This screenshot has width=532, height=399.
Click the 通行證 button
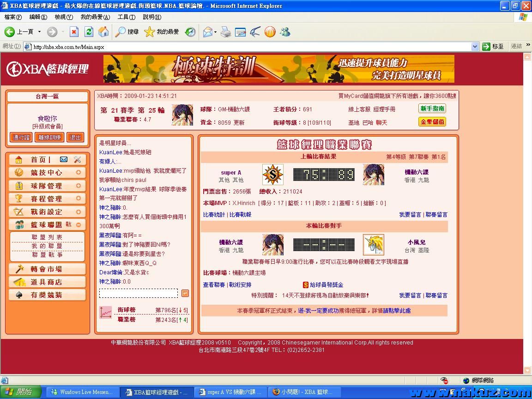(21, 138)
